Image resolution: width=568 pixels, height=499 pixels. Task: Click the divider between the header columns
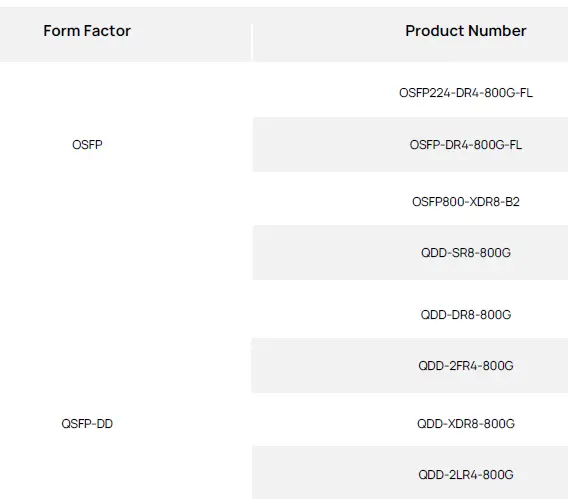pos(251,42)
